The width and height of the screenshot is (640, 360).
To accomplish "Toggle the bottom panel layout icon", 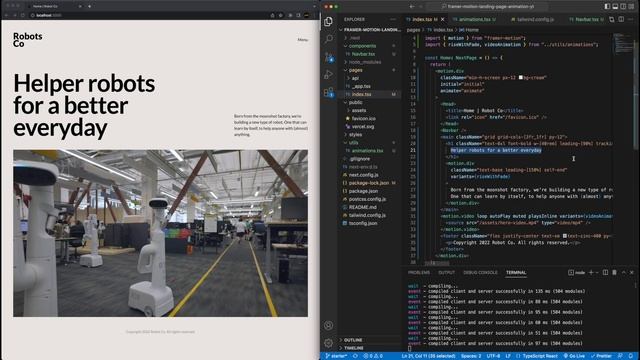I will (x=615, y=7).
